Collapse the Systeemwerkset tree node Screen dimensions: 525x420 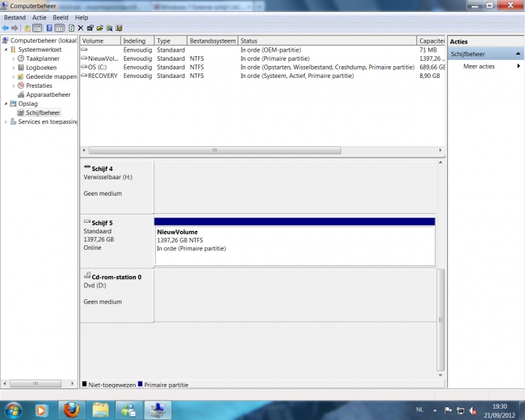tap(6, 49)
